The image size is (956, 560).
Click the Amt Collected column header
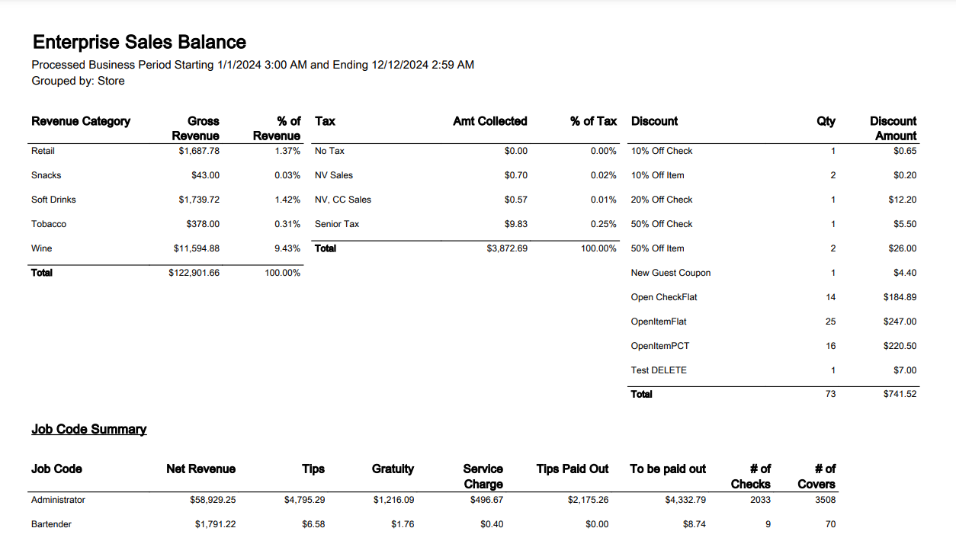click(x=490, y=121)
